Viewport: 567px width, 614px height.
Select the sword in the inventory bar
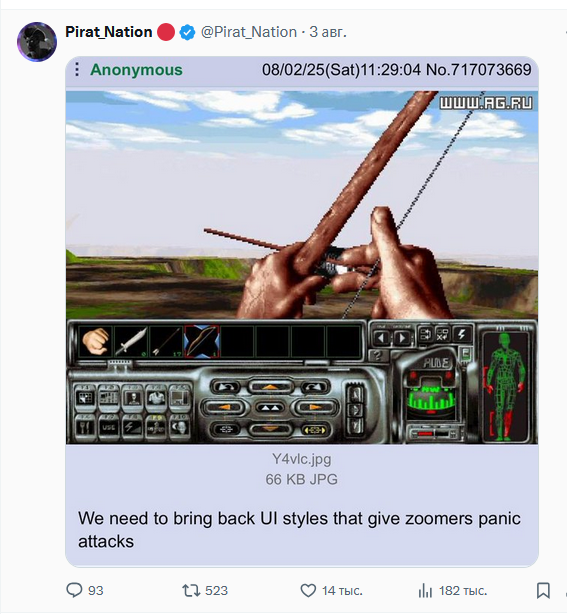point(131,341)
